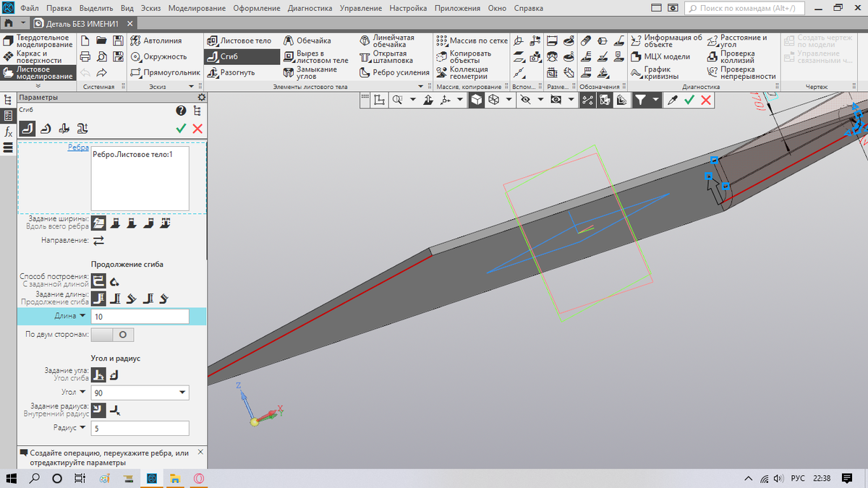Open the Угол label dropdown arrow

tap(83, 393)
